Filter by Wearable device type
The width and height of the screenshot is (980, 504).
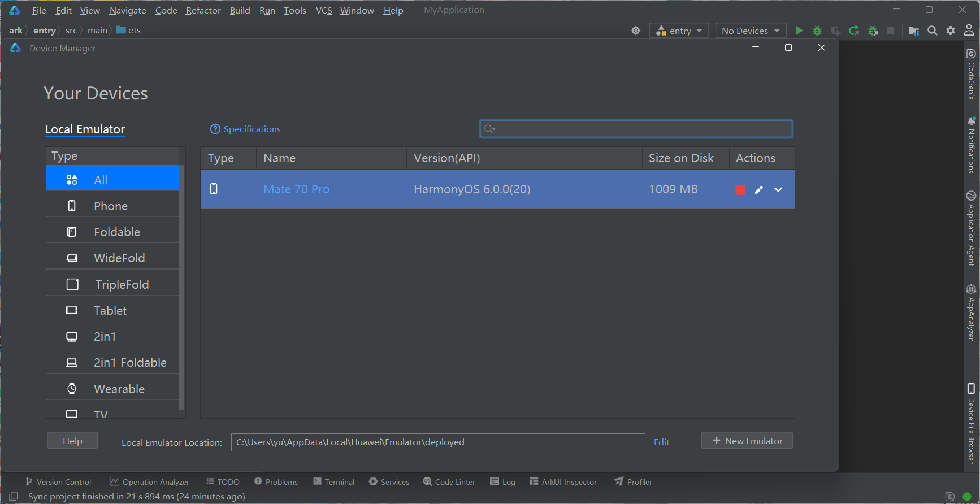pyautogui.click(x=112, y=389)
